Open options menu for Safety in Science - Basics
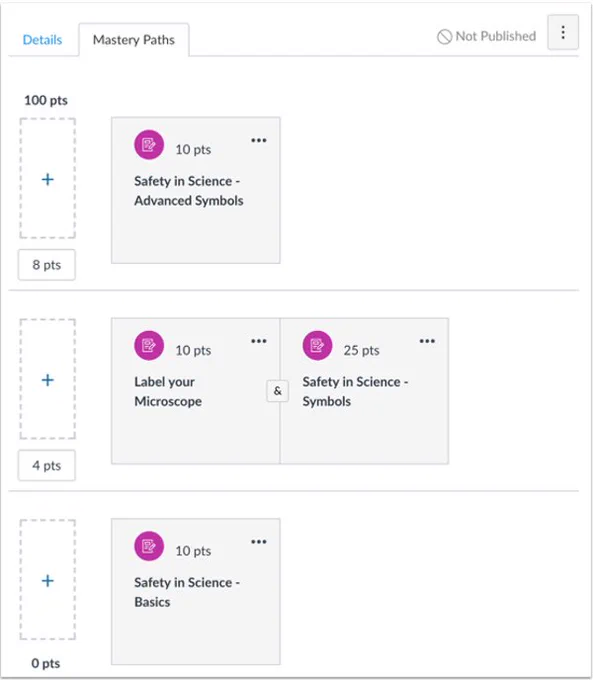 (x=259, y=542)
